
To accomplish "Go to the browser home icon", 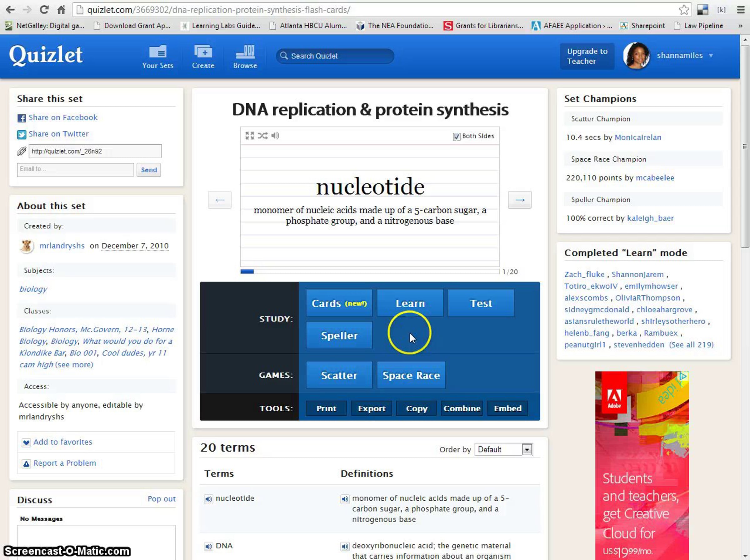I will tap(61, 10).
